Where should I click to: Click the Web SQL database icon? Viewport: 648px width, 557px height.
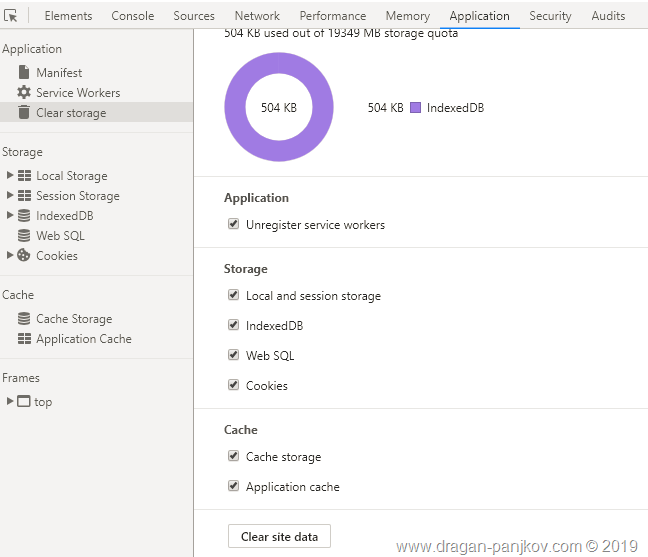24,236
